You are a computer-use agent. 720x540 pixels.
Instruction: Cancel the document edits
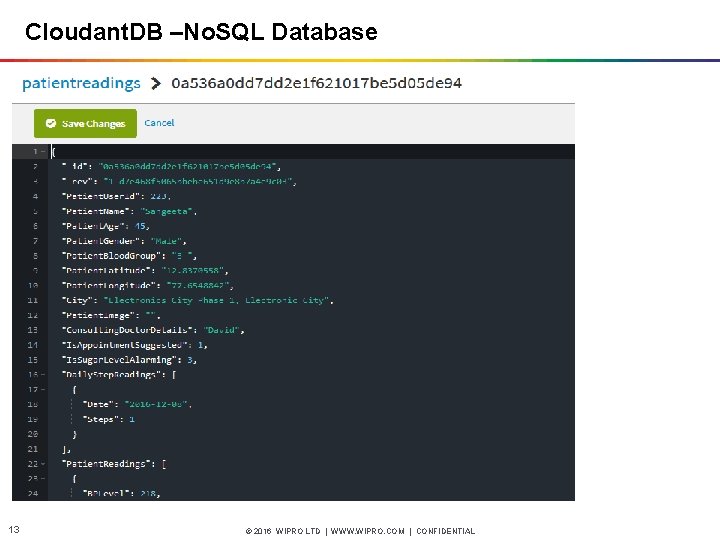tap(159, 123)
